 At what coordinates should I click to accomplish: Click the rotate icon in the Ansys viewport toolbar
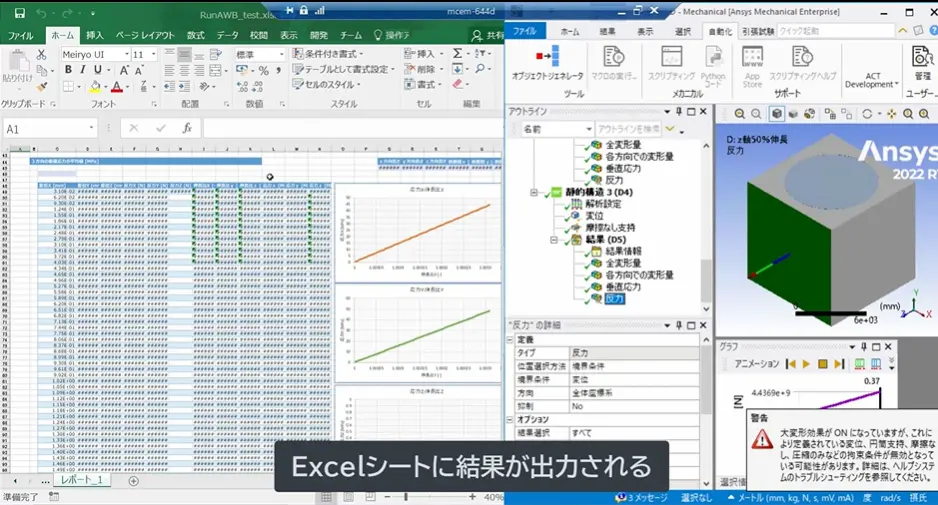coord(867,114)
